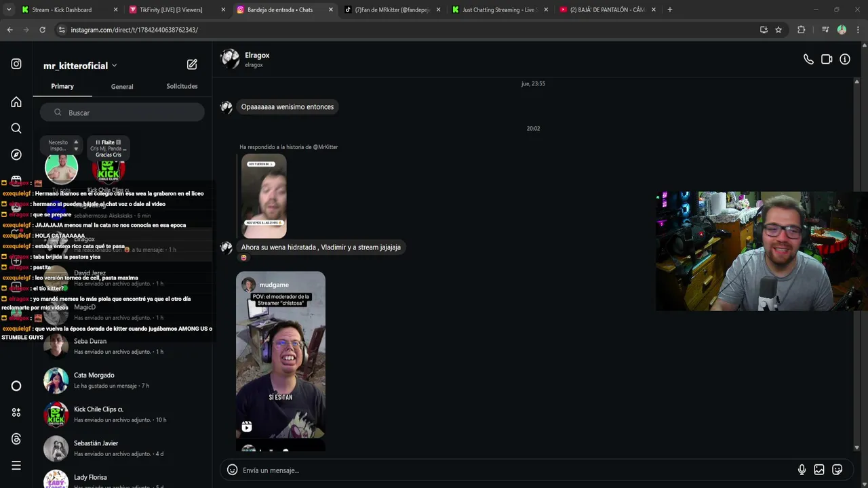The height and width of the screenshot is (488, 868).
Task: Open story reply video thumbnail
Action: point(264,196)
